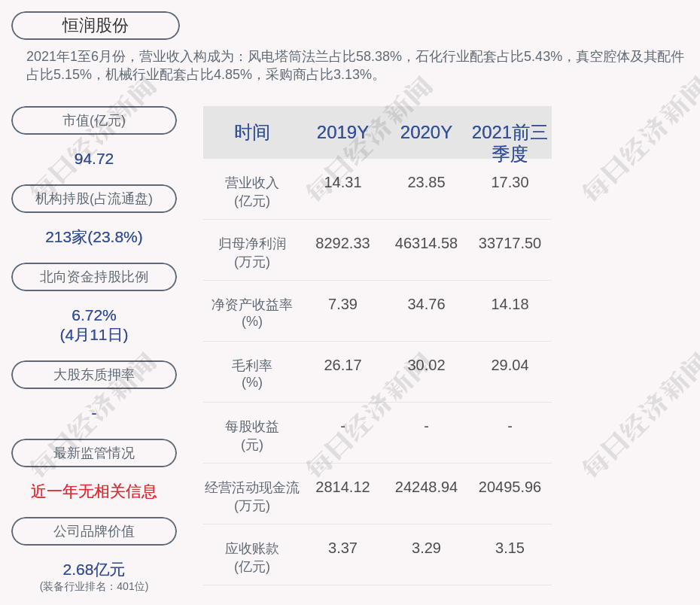The width and height of the screenshot is (700, 605).
Task: Click the 公司品牌价值 pill label
Action: (94, 531)
